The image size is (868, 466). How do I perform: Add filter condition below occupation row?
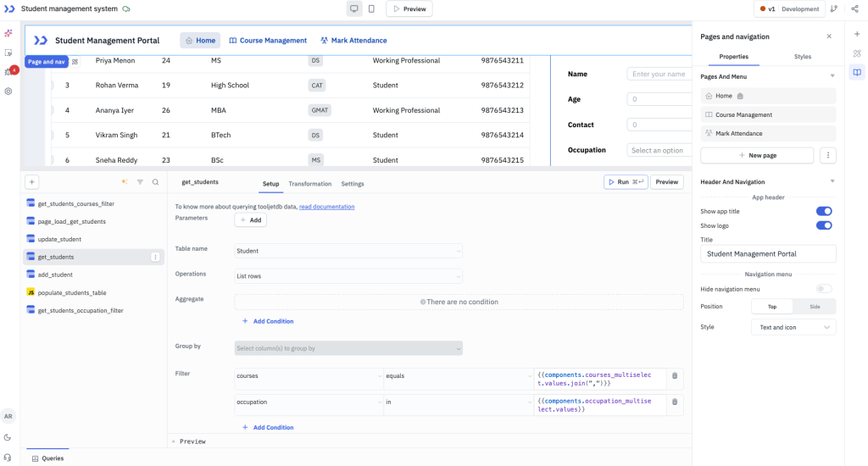pyautogui.click(x=268, y=427)
